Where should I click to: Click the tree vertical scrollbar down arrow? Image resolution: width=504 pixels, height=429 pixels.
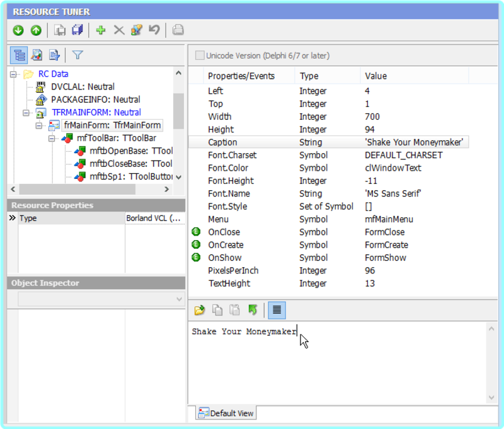pos(179,177)
